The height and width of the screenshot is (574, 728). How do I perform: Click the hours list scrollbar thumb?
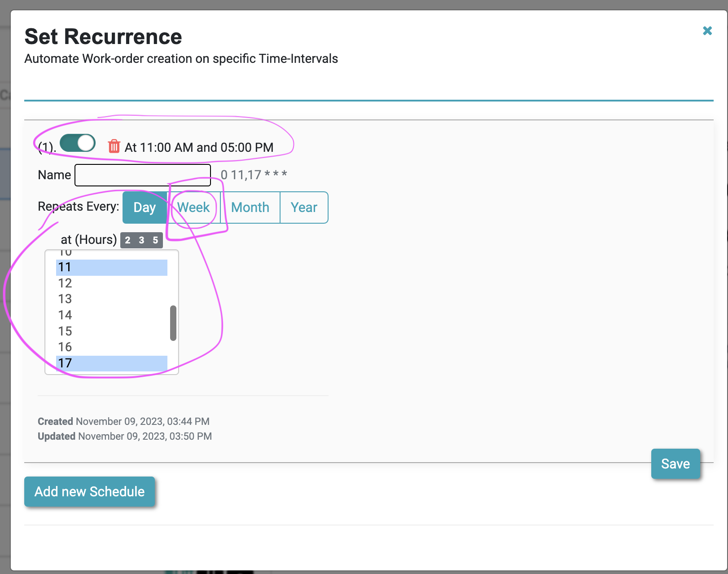pos(173,323)
